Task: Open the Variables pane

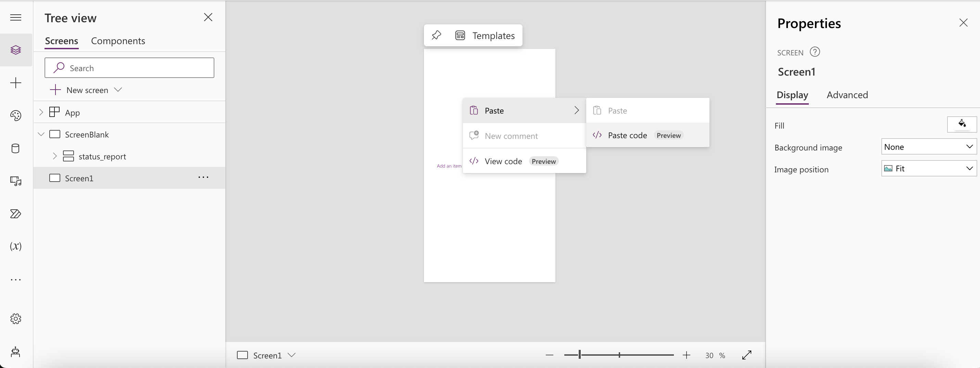Action: [x=16, y=246]
